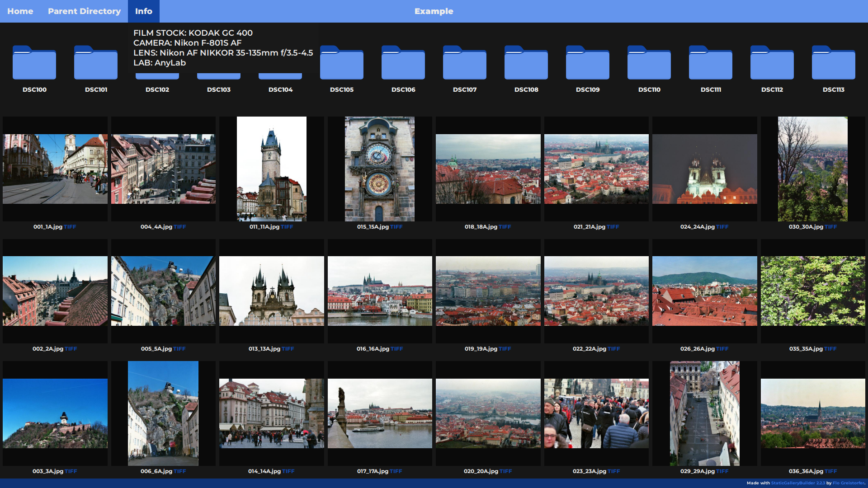
Task: Go to Parent Directory
Action: (84, 11)
